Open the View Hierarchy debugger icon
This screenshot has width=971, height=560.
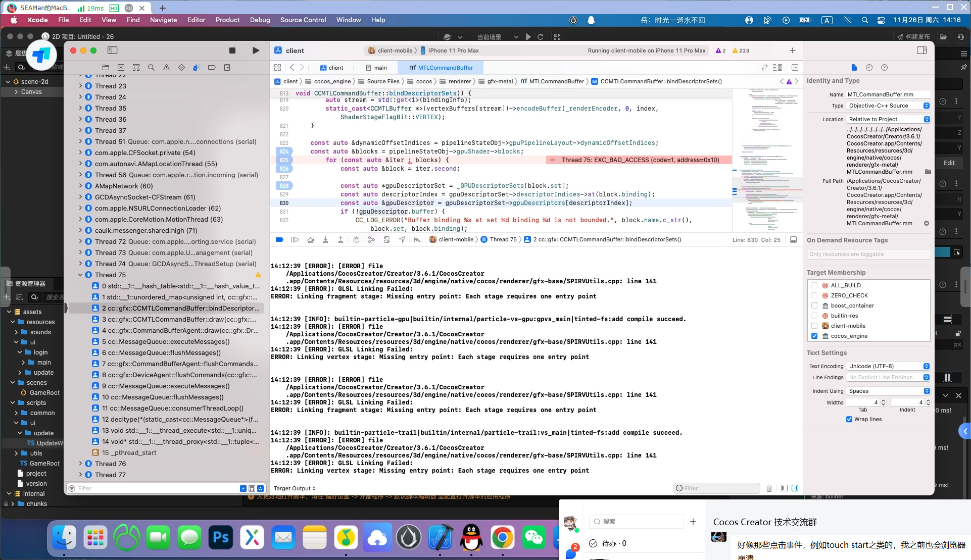click(x=356, y=239)
